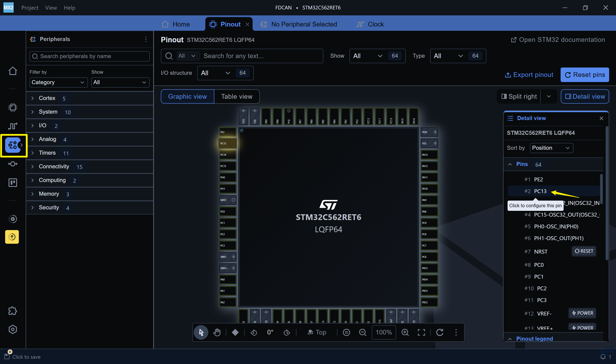Open the dotted-circle gear icon in the sidebar
616x364 pixels.
(x=13, y=219)
